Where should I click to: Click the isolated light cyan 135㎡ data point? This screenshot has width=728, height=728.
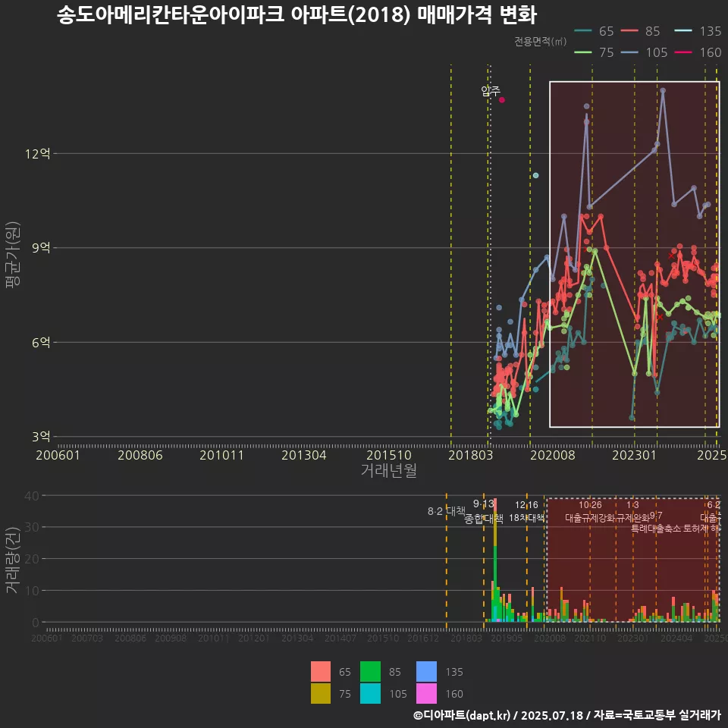click(x=535, y=175)
